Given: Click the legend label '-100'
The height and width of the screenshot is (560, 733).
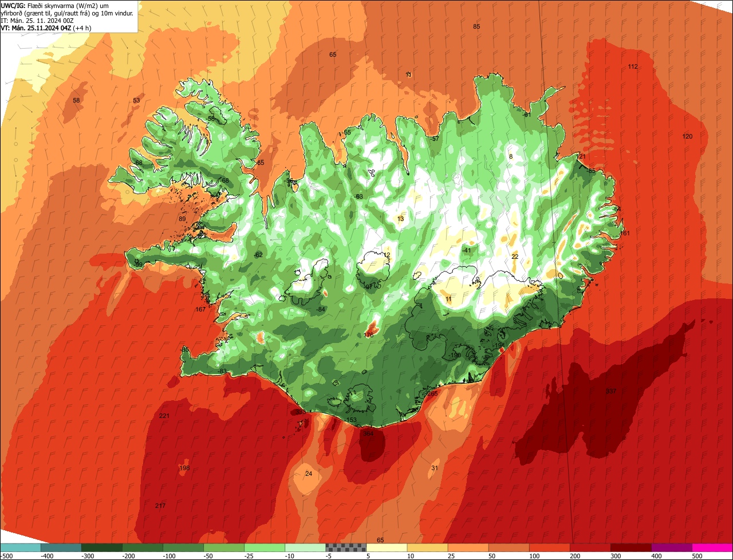Looking at the screenshot, I should pyautogui.click(x=169, y=555).
